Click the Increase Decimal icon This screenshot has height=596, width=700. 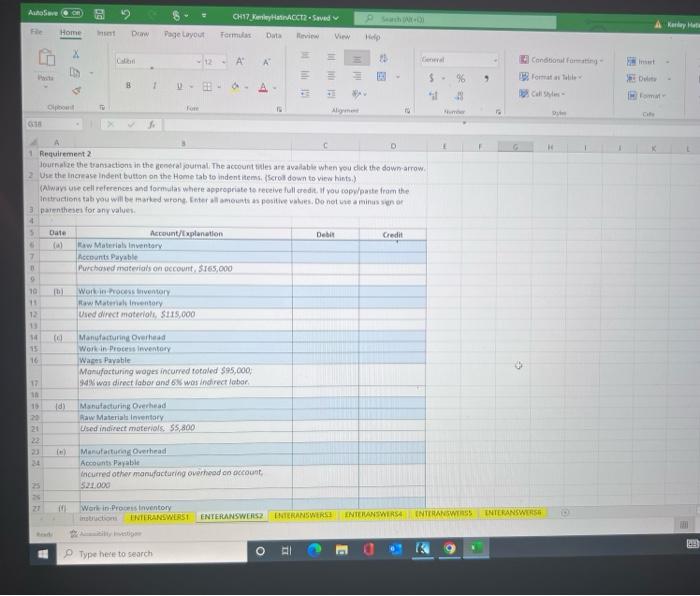(x=433, y=96)
